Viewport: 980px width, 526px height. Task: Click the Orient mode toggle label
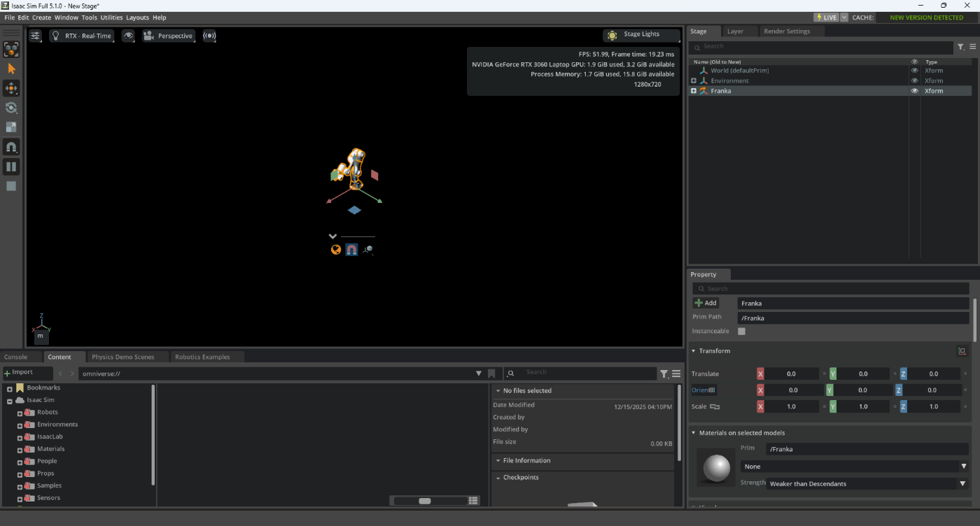click(703, 390)
